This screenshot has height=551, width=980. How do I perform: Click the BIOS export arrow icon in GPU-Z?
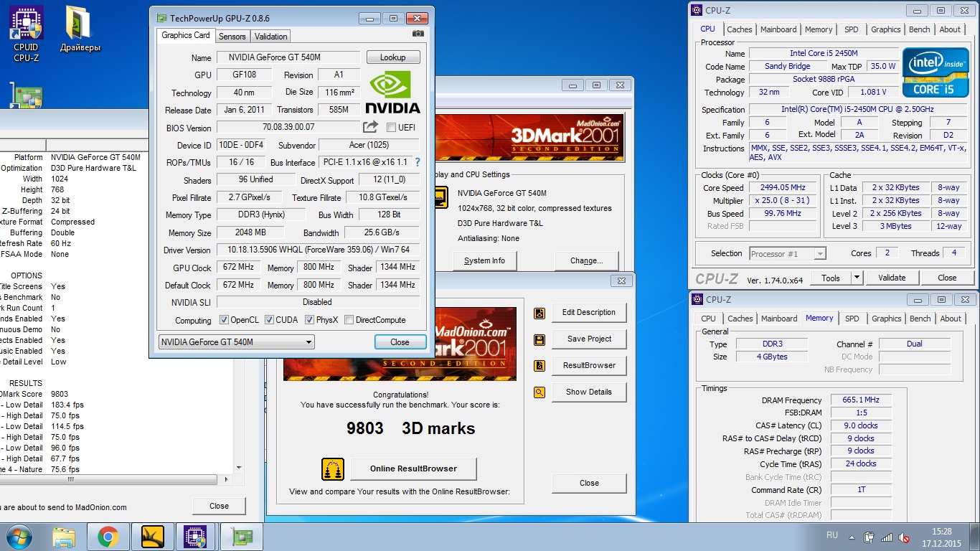coord(370,127)
